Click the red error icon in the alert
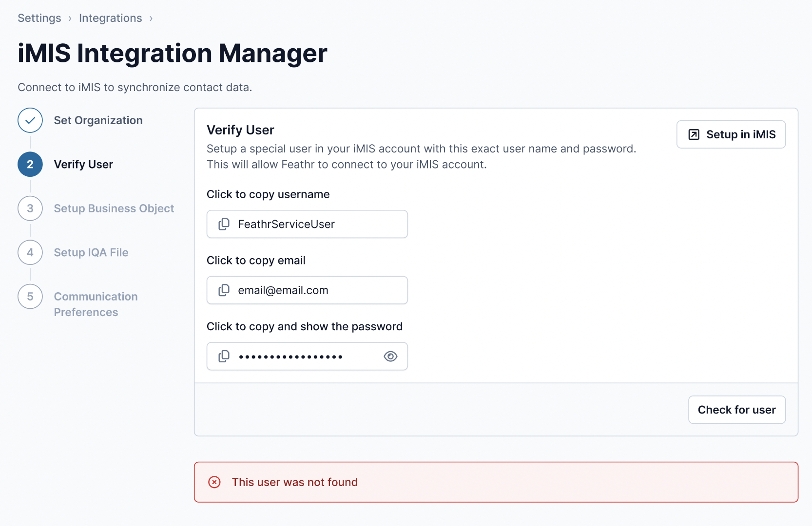This screenshot has width=812, height=526. 214,482
